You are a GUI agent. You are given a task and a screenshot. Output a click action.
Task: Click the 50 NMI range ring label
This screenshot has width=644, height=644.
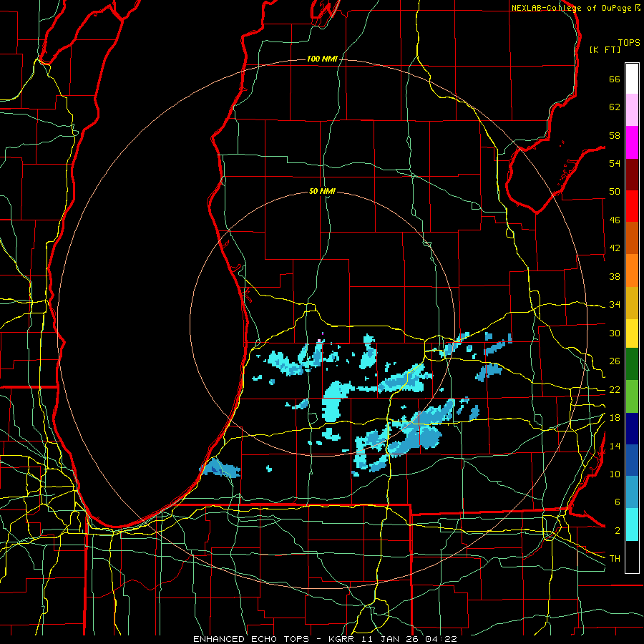click(322, 191)
